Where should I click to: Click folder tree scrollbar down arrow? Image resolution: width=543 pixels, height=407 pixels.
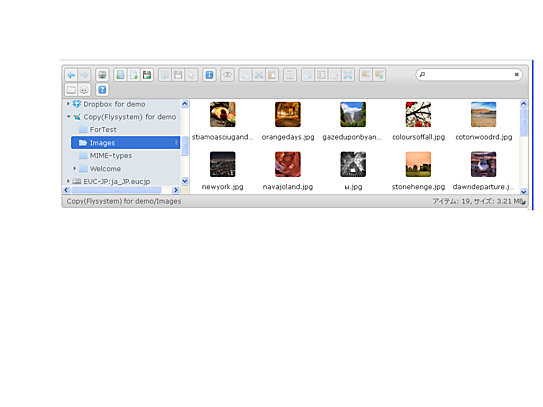(x=185, y=180)
